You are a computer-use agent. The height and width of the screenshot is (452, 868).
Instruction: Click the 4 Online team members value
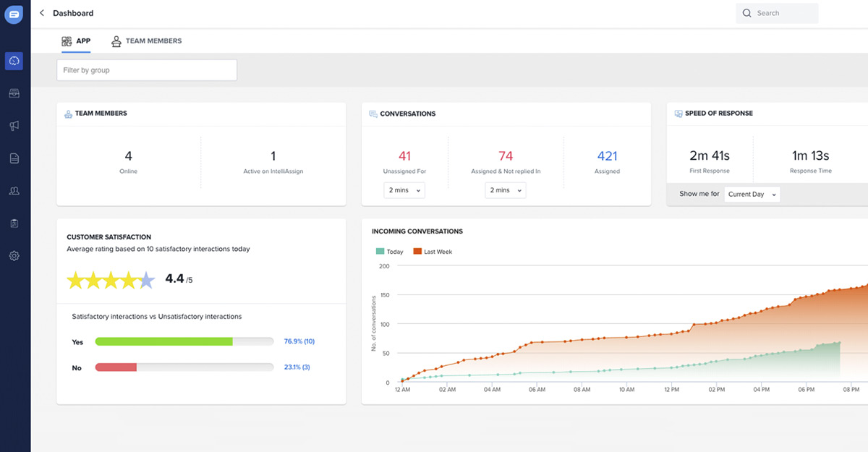[x=129, y=156]
